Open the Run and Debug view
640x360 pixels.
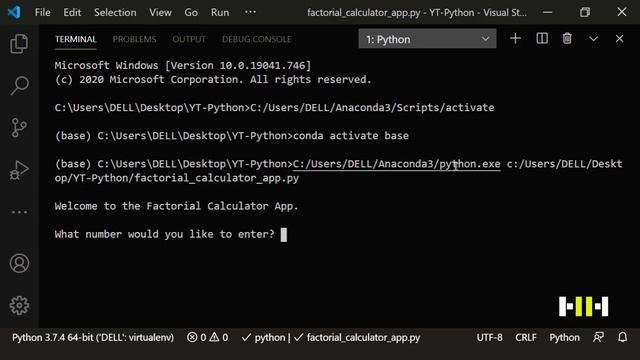pos(19,170)
